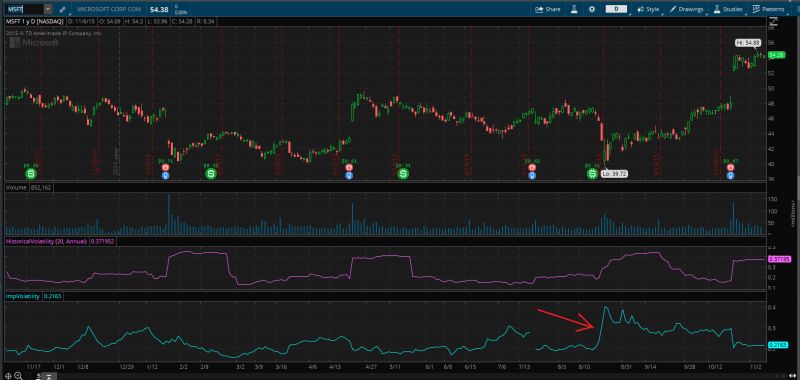
Task: Click the 3/16 date axis label
Action: coord(280,366)
